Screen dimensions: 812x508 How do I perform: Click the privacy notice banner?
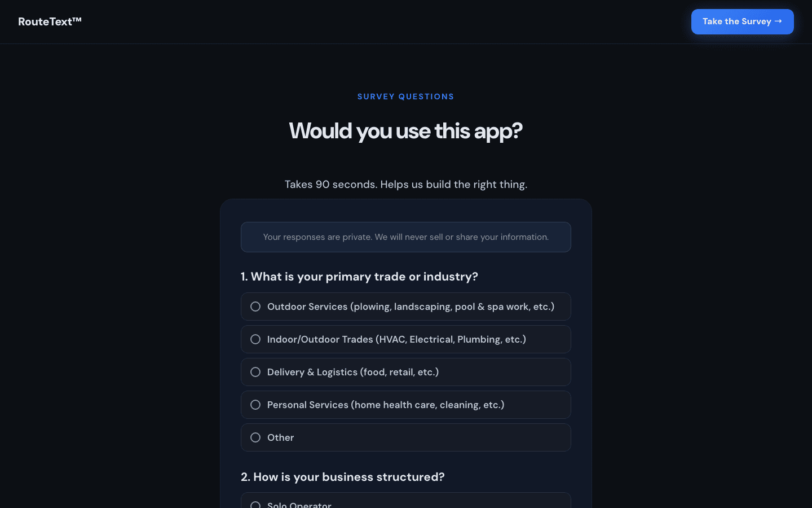(405, 237)
